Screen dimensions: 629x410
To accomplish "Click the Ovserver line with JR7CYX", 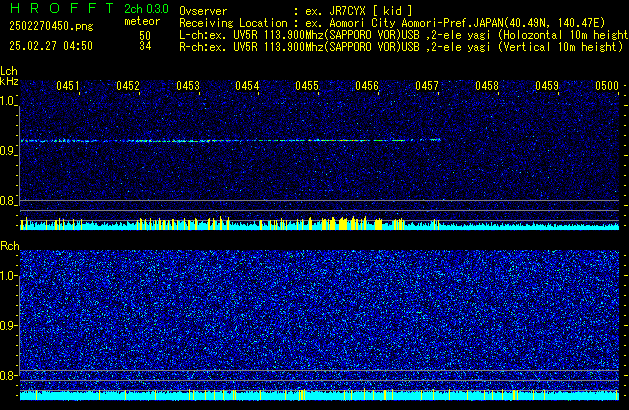I will coord(296,11).
